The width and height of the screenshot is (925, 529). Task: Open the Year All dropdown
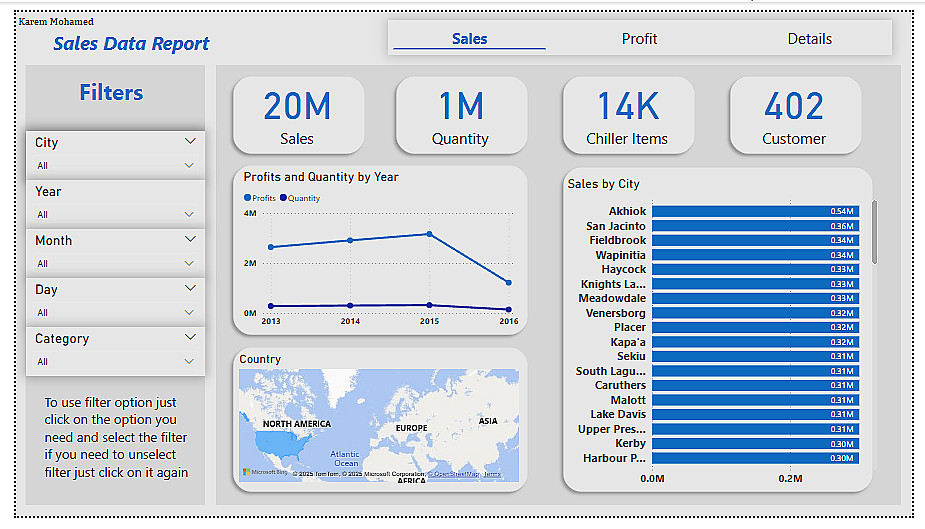[x=116, y=215]
